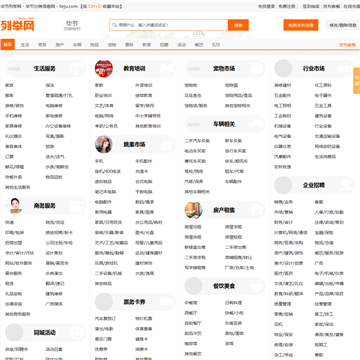Click the umbrella icon in 生活服务 header
Screen dimensions: 360x360
tap(76, 68)
